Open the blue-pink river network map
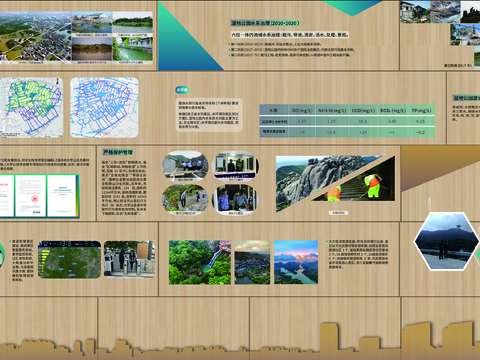 point(104,107)
